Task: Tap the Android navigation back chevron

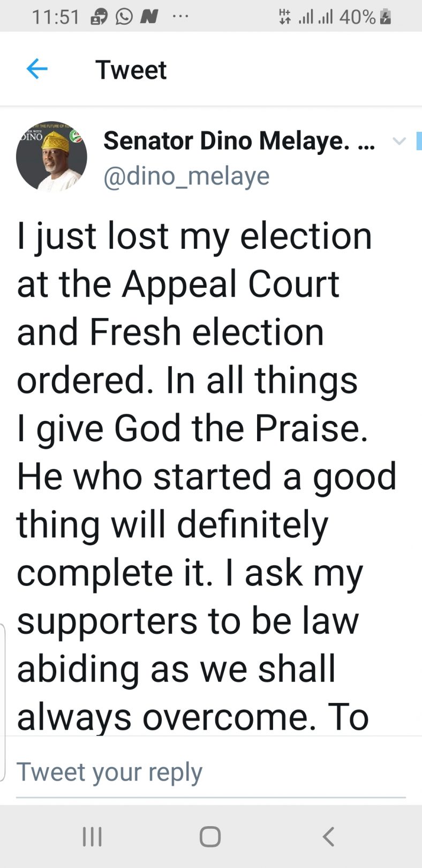Action: 328,836
